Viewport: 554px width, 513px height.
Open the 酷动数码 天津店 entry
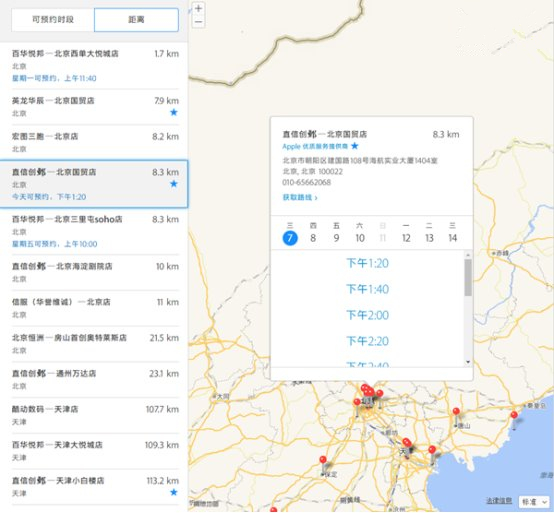(x=94, y=415)
